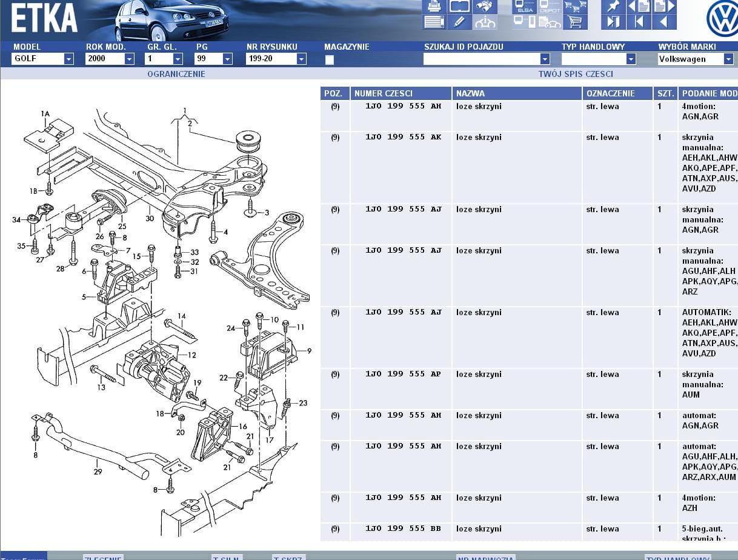Click callout 12 in the diagram
738x560 pixels.
pyautogui.click(x=192, y=355)
